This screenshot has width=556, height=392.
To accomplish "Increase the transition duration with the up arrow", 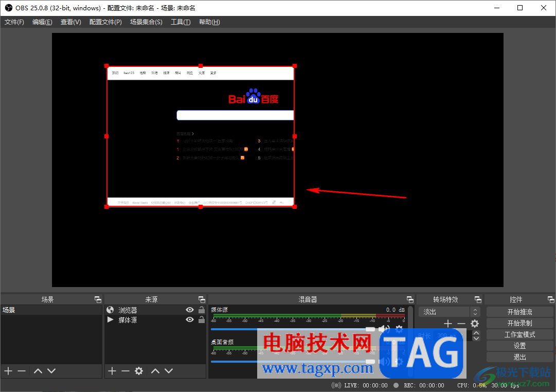I will click(476, 333).
